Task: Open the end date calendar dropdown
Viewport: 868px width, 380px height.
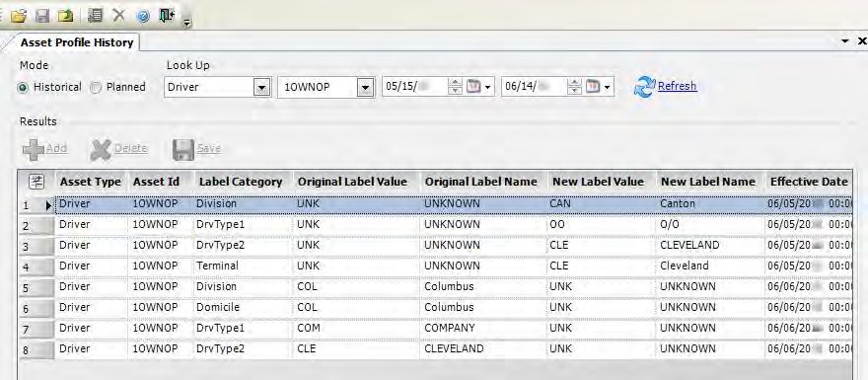Action: point(598,87)
